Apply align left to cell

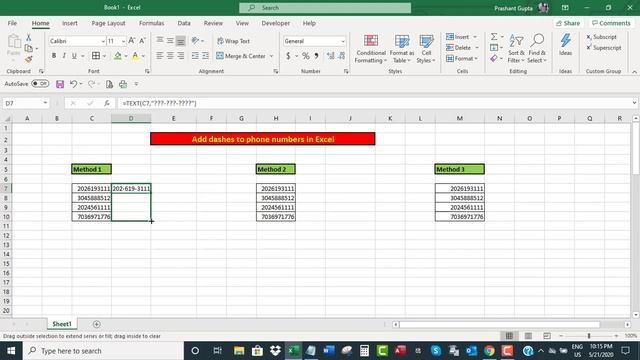coord(160,56)
